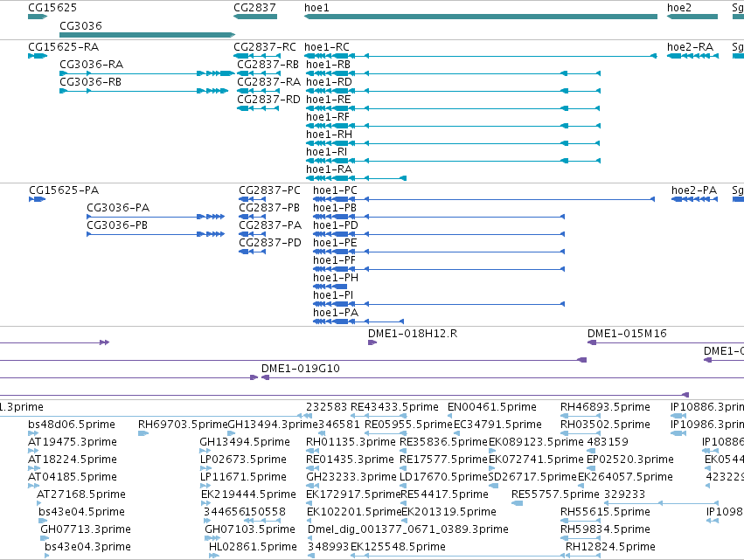Click EST LP11671.5prime

pos(243,477)
